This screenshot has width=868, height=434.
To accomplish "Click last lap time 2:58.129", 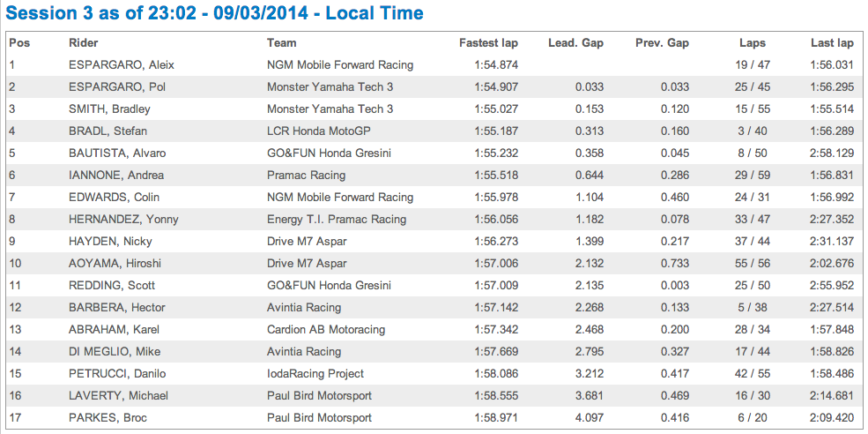I will (x=832, y=153).
